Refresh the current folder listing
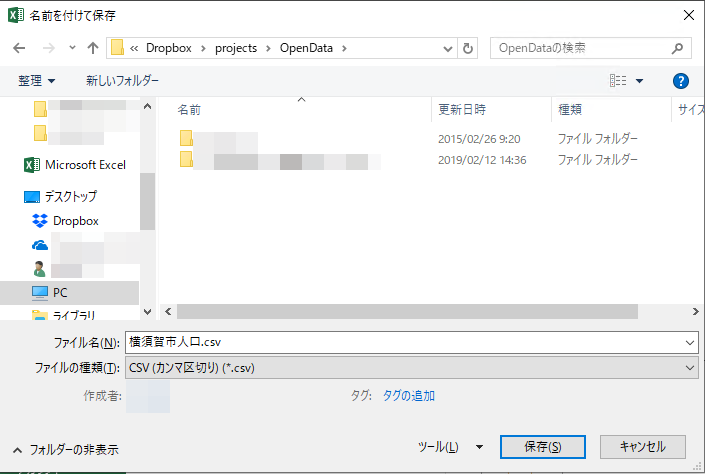This screenshot has height=474, width=705. tap(468, 48)
